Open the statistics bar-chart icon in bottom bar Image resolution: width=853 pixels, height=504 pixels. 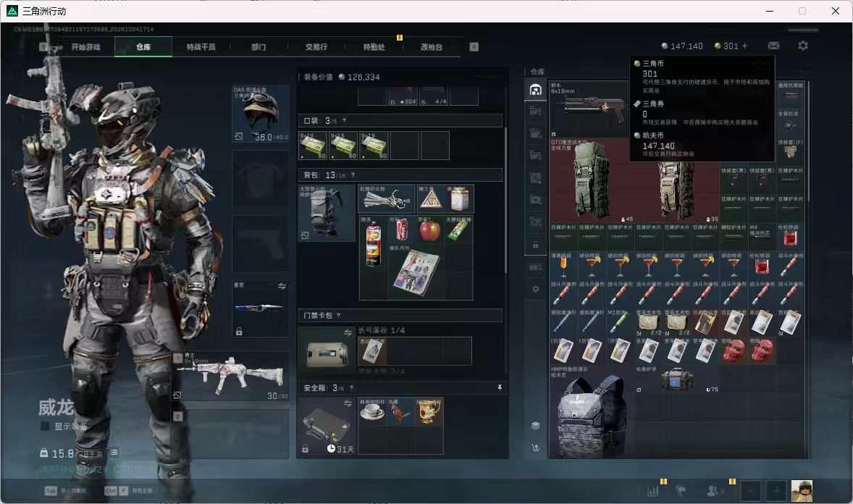[x=653, y=491]
